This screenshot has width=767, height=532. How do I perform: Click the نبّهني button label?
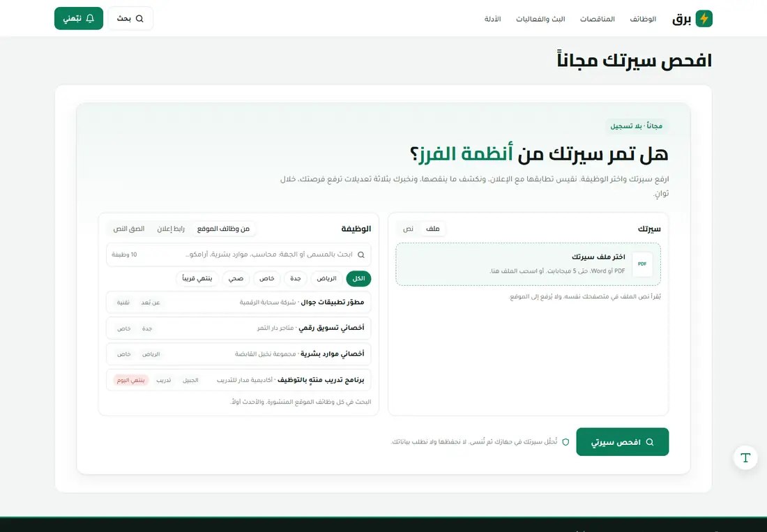pyautogui.click(x=73, y=19)
